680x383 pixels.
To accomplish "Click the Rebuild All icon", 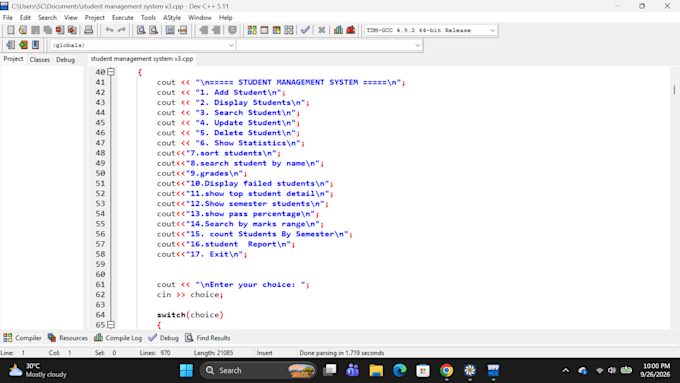I will pos(289,30).
